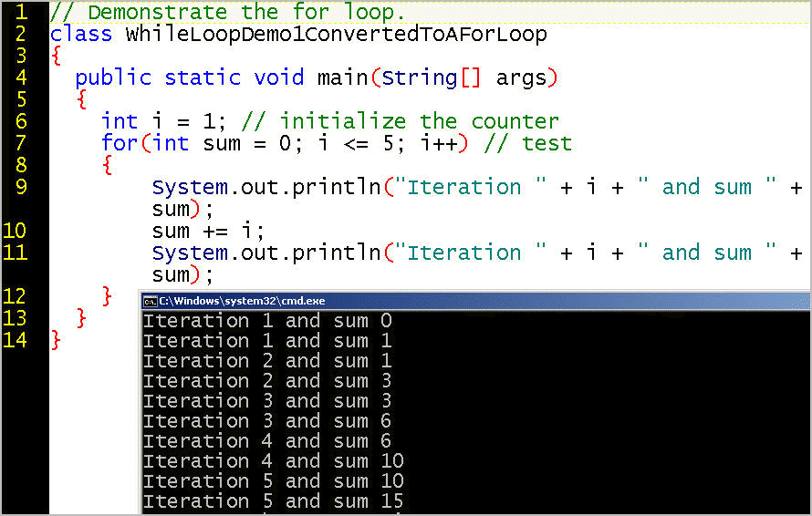Screen dimensions: 812x516
Task: Select line number 9 in the gutter
Action: 21,186
